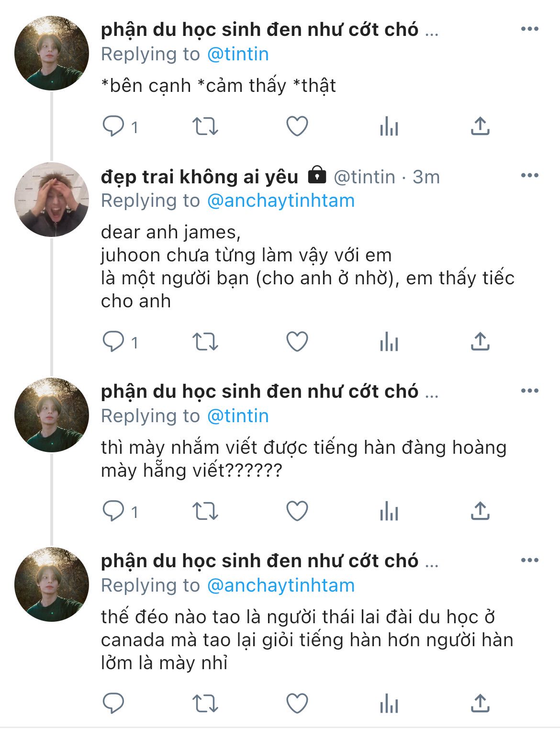Open more options on the last tweet
The width and height of the screenshot is (560, 729).
529,561
